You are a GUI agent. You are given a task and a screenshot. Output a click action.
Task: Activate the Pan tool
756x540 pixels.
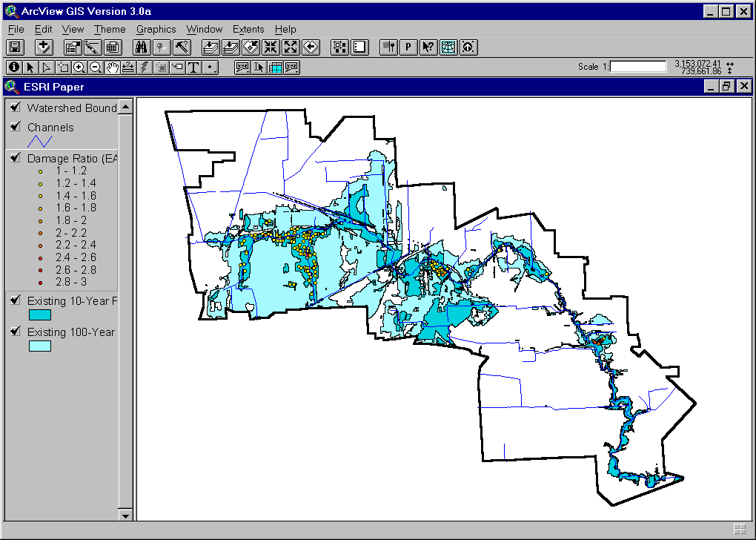coord(111,67)
